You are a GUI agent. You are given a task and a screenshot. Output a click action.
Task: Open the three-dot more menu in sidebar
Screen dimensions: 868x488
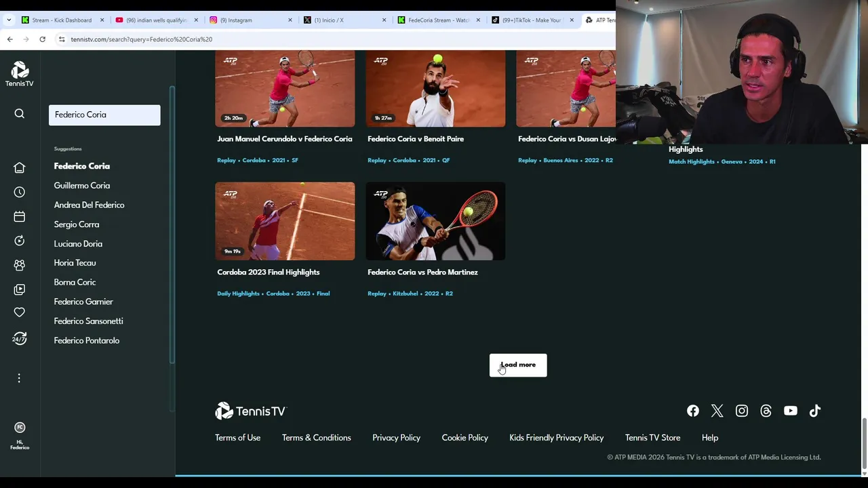pyautogui.click(x=19, y=378)
